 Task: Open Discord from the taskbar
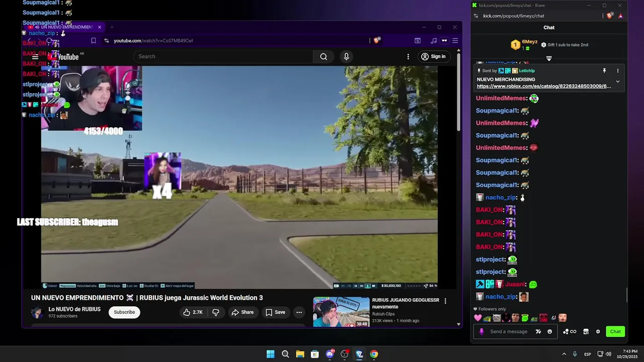coord(330,354)
